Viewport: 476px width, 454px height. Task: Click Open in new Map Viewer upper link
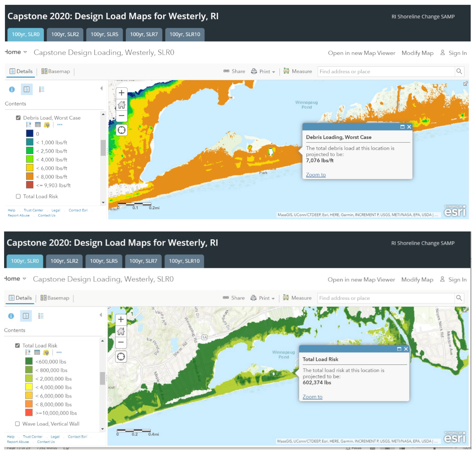tap(362, 53)
